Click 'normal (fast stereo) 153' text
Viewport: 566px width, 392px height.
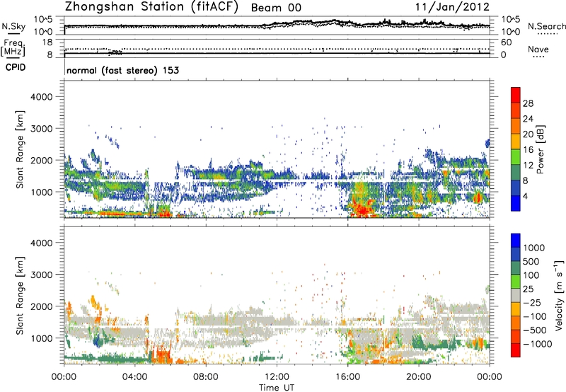[122, 70]
